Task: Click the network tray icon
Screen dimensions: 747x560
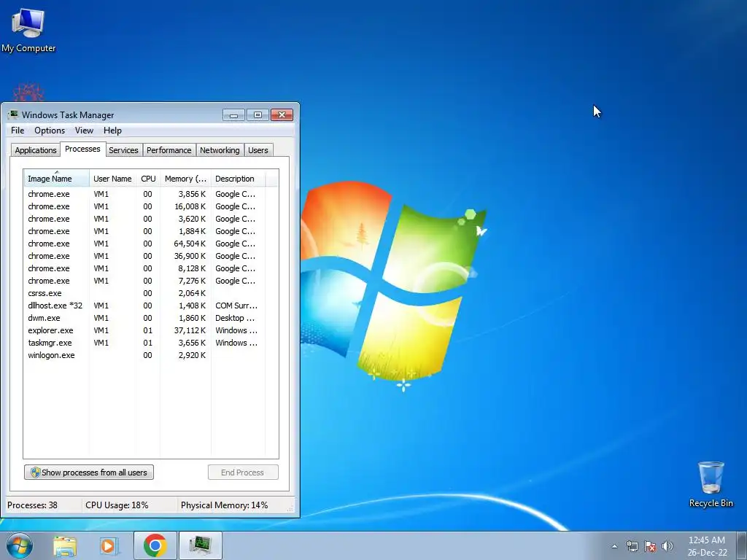Action: coord(632,546)
